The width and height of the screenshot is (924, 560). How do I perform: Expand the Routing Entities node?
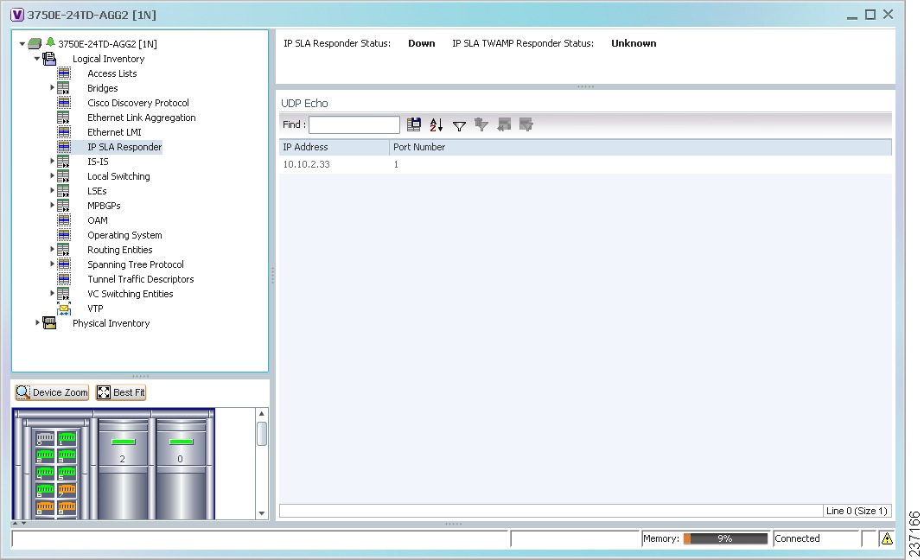52,250
